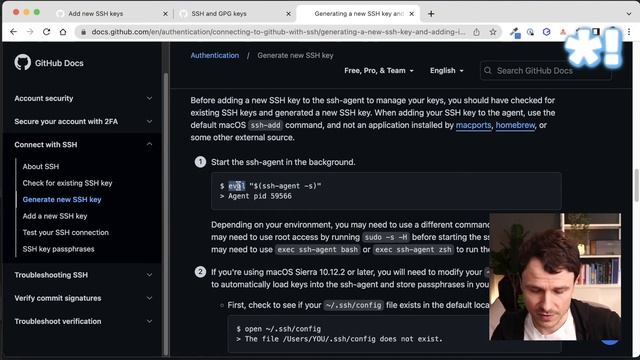Image resolution: width=640 pixels, height=360 pixels.
Task: Click the search magnifier icon in GitHub Docs
Action: click(488, 71)
